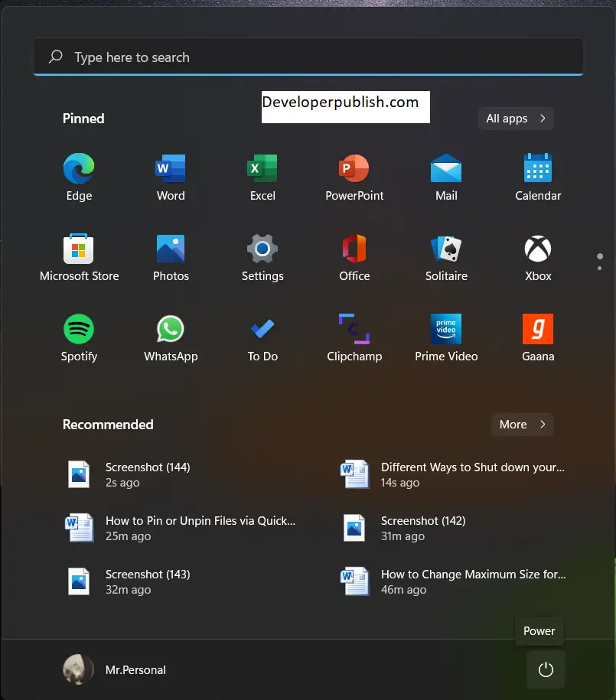Click Word icon beside How to Pin document
This screenshot has height=700, width=616.
(79, 528)
